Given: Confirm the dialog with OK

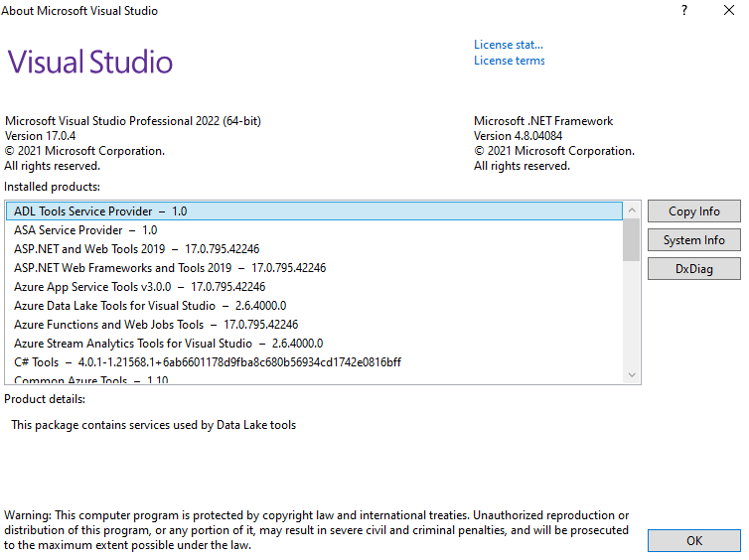Looking at the screenshot, I should (693, 540).
